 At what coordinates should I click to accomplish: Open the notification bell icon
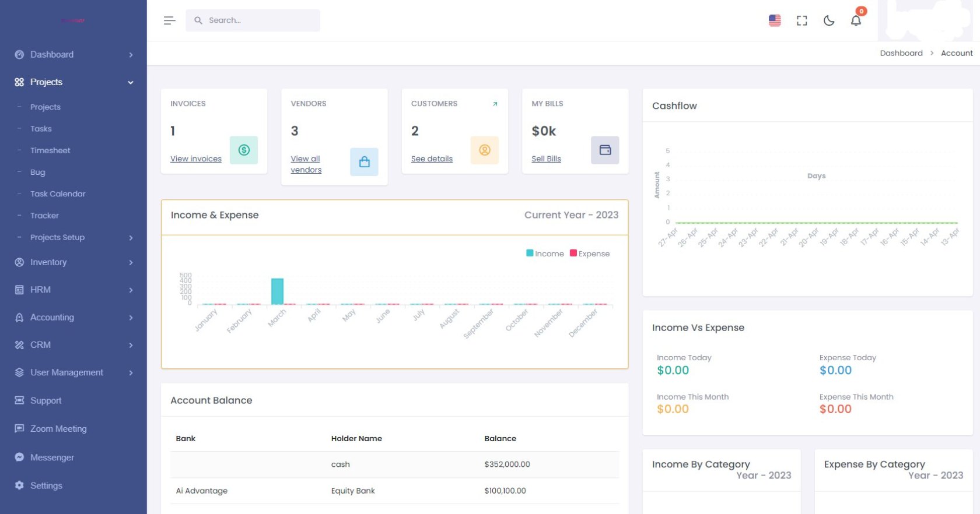[855, 20]
